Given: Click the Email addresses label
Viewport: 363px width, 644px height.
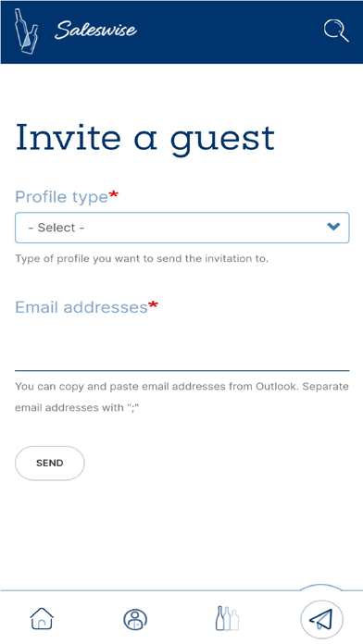Looking at the screenshot, I should click(x=81, y=307).
